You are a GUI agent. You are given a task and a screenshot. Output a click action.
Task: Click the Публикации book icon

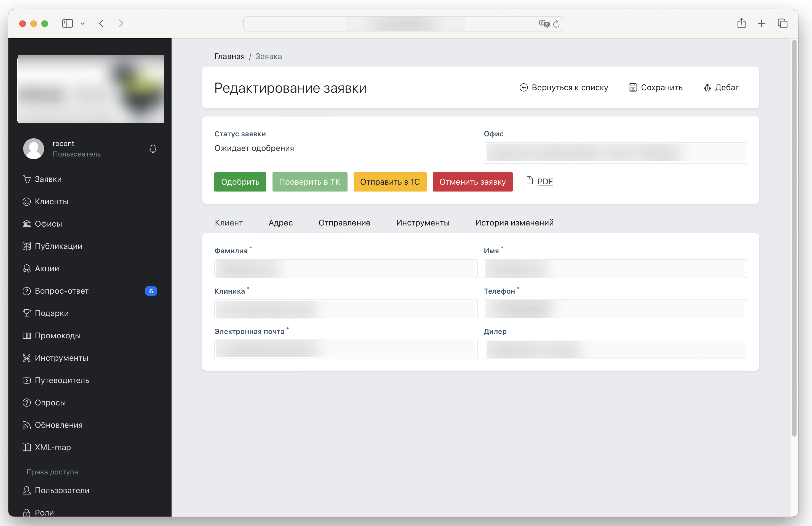26,246
